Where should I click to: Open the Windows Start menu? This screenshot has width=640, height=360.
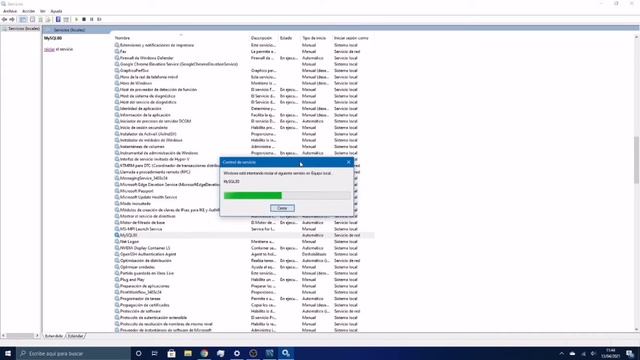[8, 353]
